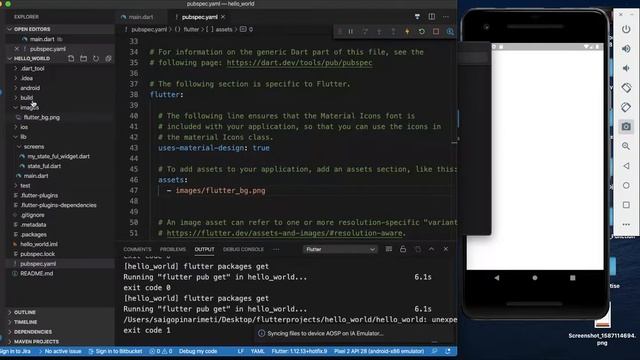640x360 pixels.
Task: Decrease the emulator volume
Action: [626, 68]
